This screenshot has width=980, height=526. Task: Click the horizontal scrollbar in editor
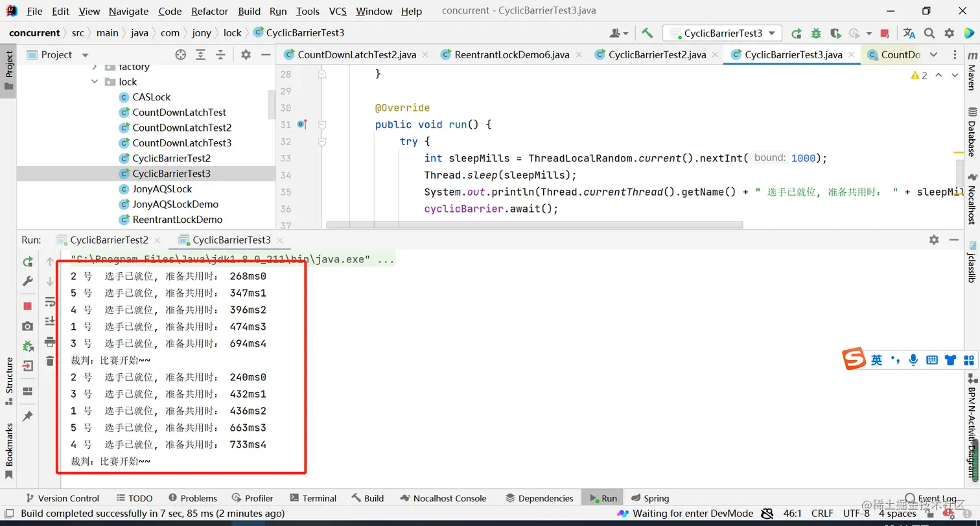click(x=535, y=225)
